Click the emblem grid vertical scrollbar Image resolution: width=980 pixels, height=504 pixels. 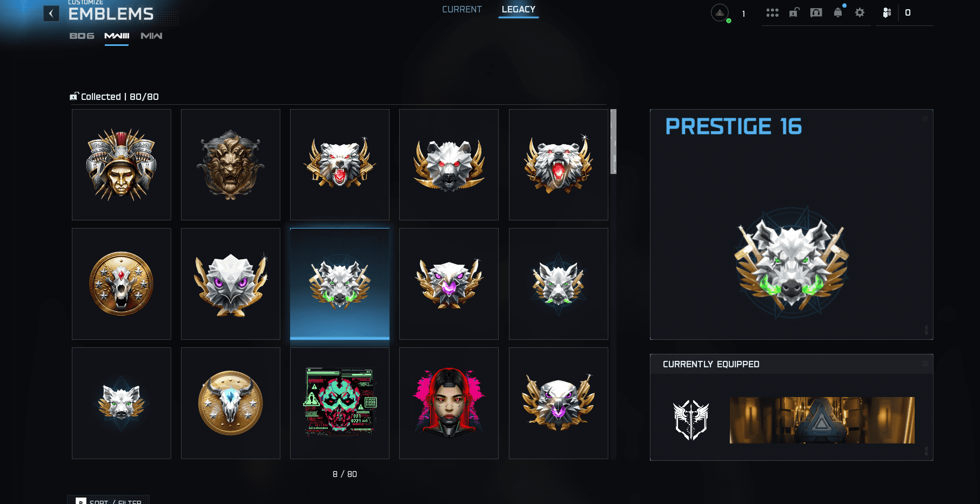pyautogui.click(x=613, y=284)
